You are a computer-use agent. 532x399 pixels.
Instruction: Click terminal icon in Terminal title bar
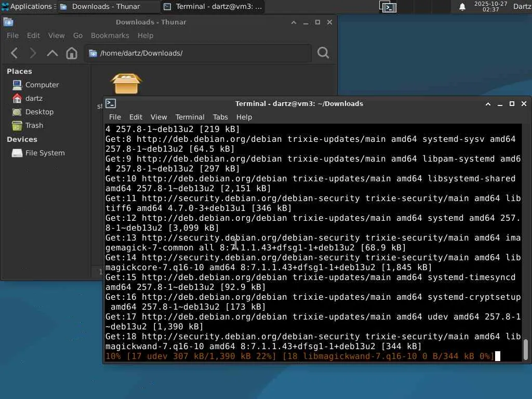click(111, 103)
